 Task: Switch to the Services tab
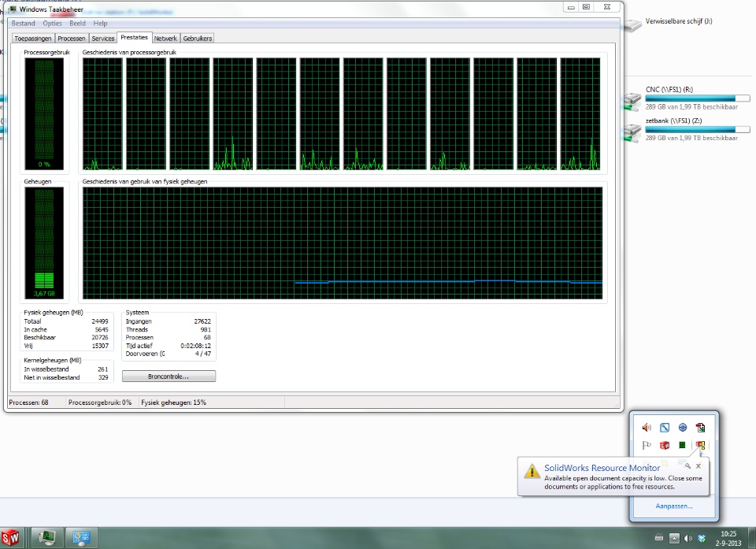102,38
